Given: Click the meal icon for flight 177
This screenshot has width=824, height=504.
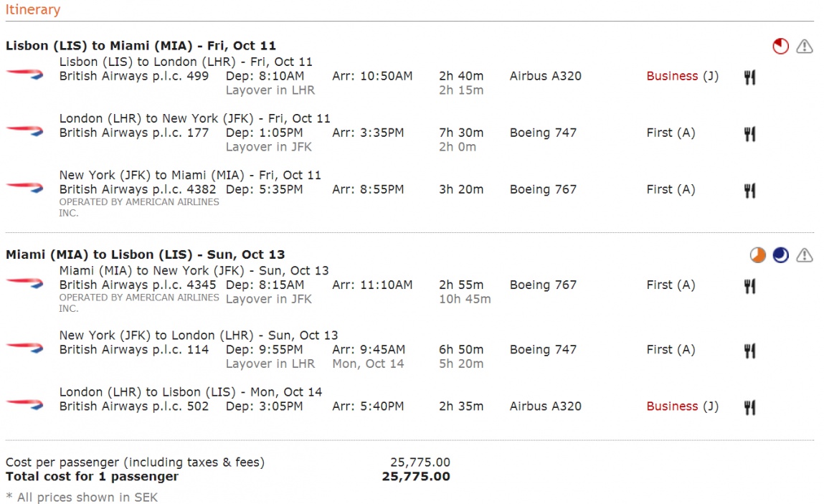Looking at the screenshot, I should pyautogui.click(x=750, y=134).
